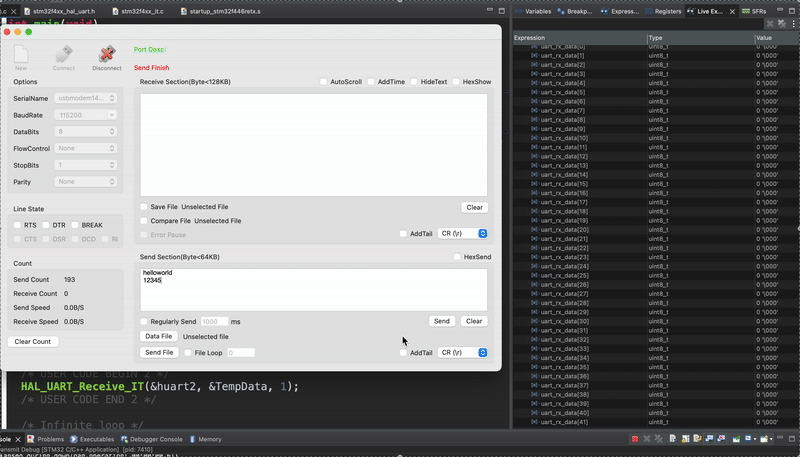The width and height of the screenshot is (800, 457).
Task: Click Clear button in Receive Section
Action: coord(474,207)
